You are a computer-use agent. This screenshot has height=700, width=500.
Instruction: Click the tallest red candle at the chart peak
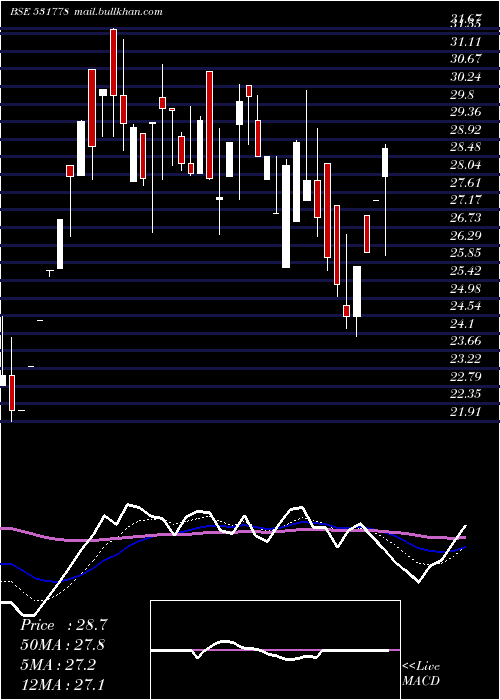pos(113,62)
